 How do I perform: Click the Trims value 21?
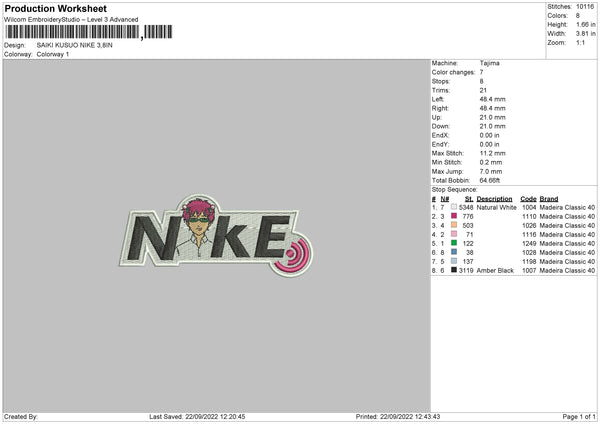pos(483,90)
